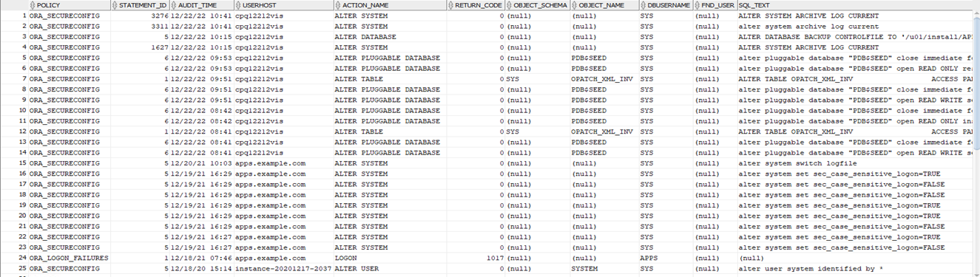Viewport: 980px width, 277px height.
Task: Click 'alter user system identified by *' text
Action: (x=811, y=269)
